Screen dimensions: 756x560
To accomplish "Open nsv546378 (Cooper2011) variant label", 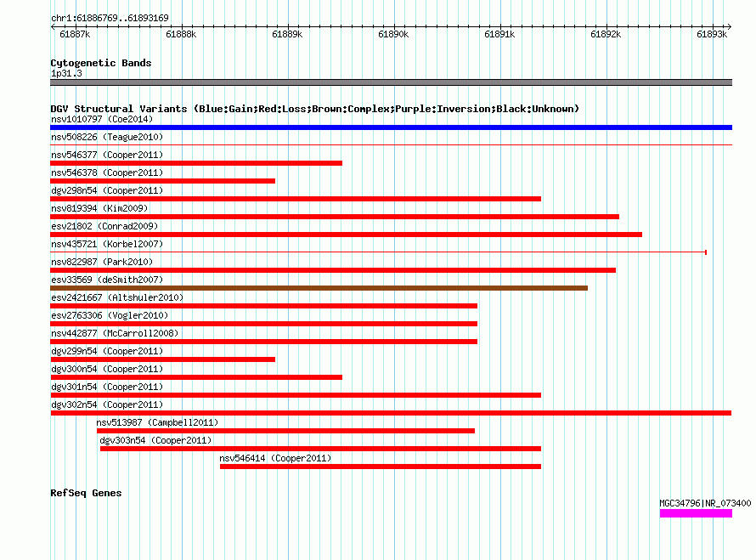I will click(x=107, y=173).
